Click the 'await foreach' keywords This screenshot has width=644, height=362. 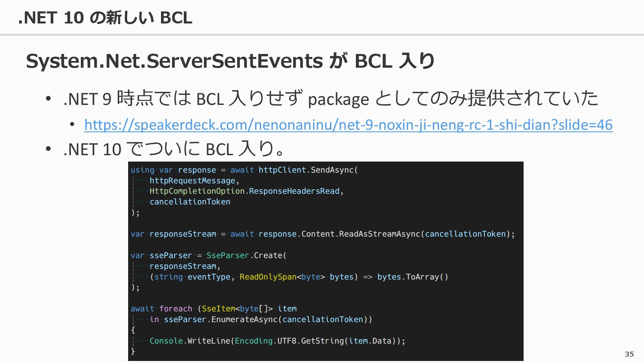pos(161,309)
